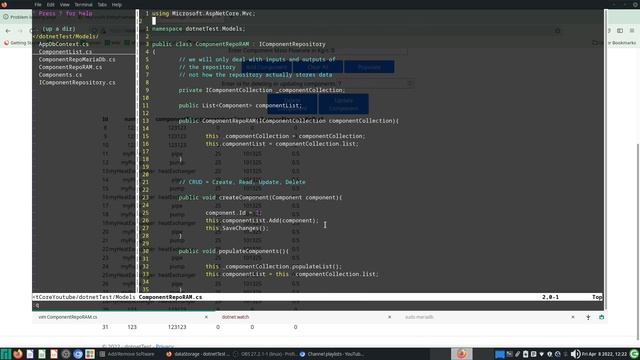Screen dimensions: 640x360
Task: Click the volume speaker icon in system tray
Action: (575, 354)
